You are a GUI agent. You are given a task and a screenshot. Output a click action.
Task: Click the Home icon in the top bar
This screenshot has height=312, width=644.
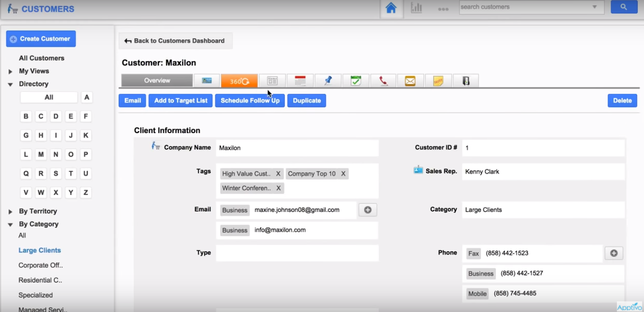coord(391,7)
